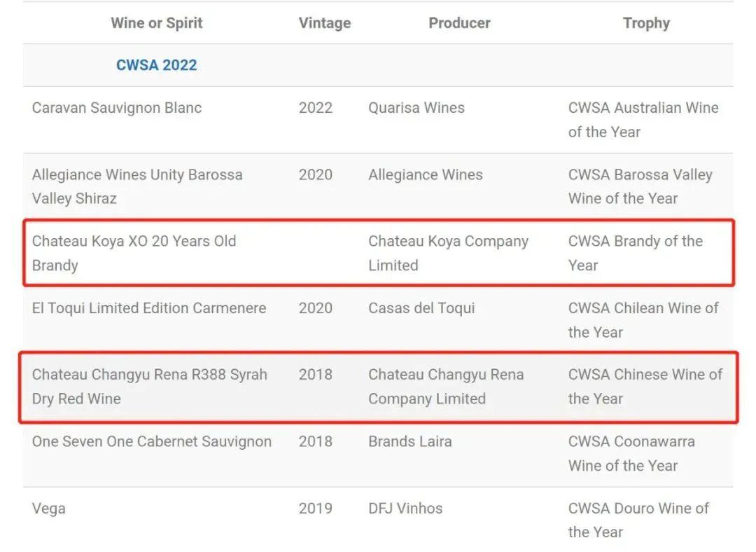Click Chateau Koya XO 20 Years Old Brandy
756x552 pixels.
click(134, 253)
